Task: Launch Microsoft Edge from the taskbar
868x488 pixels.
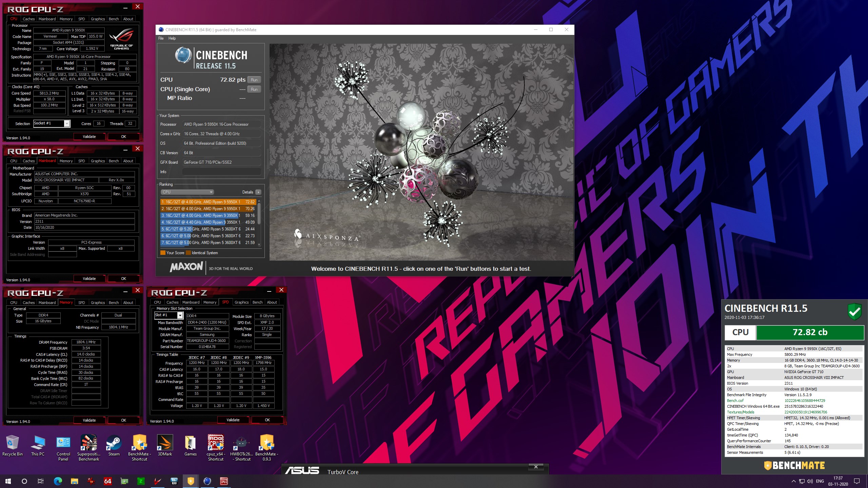Action: pyautogui.click(x=58, y=481)
